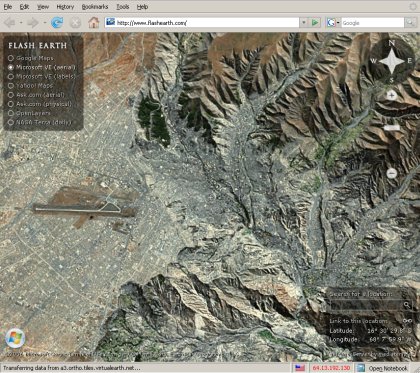Click the Longitude coordinate value

pos(390,339)
